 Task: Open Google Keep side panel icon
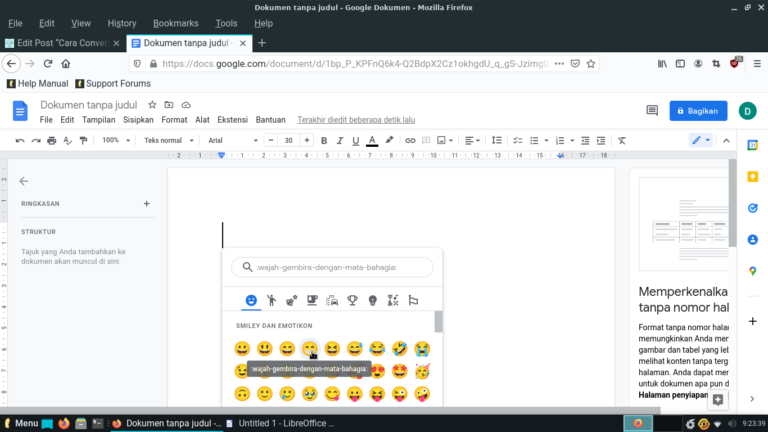point(753,177)
